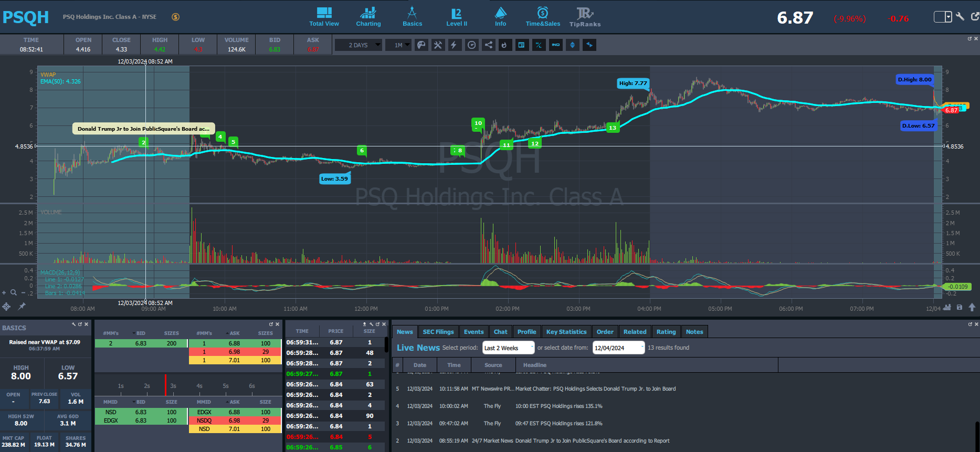Expand the Last 2 Weeks period dropdown

pyautogui.click(x=508, y=348)
